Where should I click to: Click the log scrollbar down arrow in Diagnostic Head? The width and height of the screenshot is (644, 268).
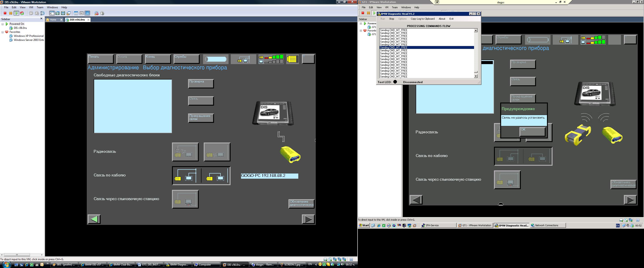tap(476, 76)
